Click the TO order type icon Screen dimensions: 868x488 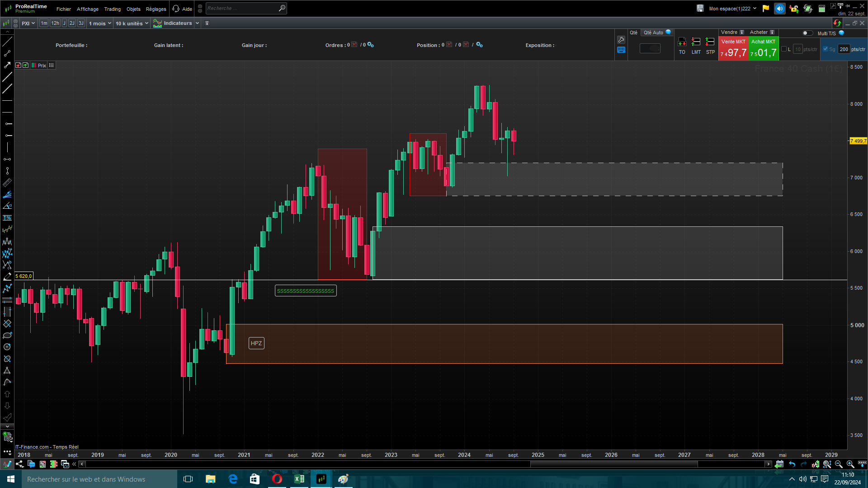tap(682, 42)
